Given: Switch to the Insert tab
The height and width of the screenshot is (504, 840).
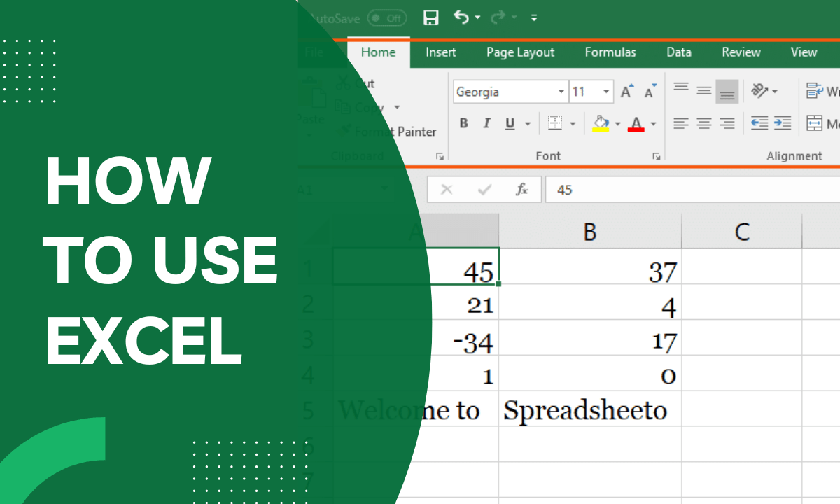Looking at the screenshot, I should point(441,52).
